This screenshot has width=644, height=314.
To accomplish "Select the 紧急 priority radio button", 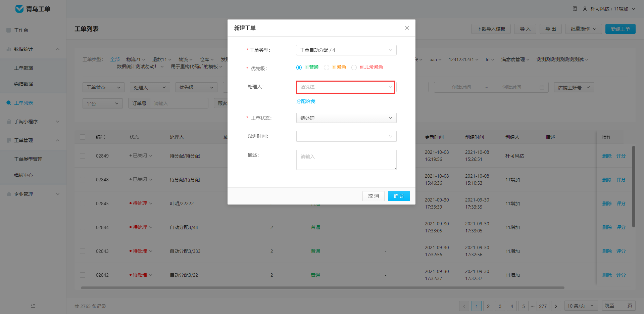I will (326, 68).
